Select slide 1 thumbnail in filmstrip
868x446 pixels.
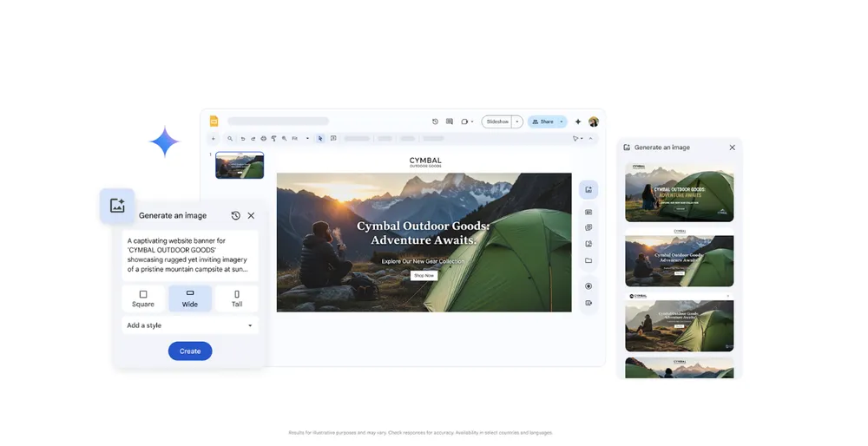pos(240,165)
